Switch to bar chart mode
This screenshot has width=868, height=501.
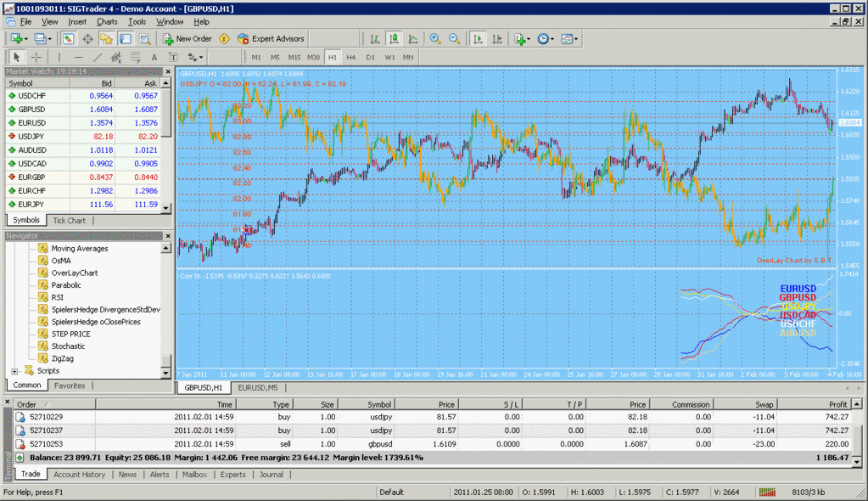point(375,39)
